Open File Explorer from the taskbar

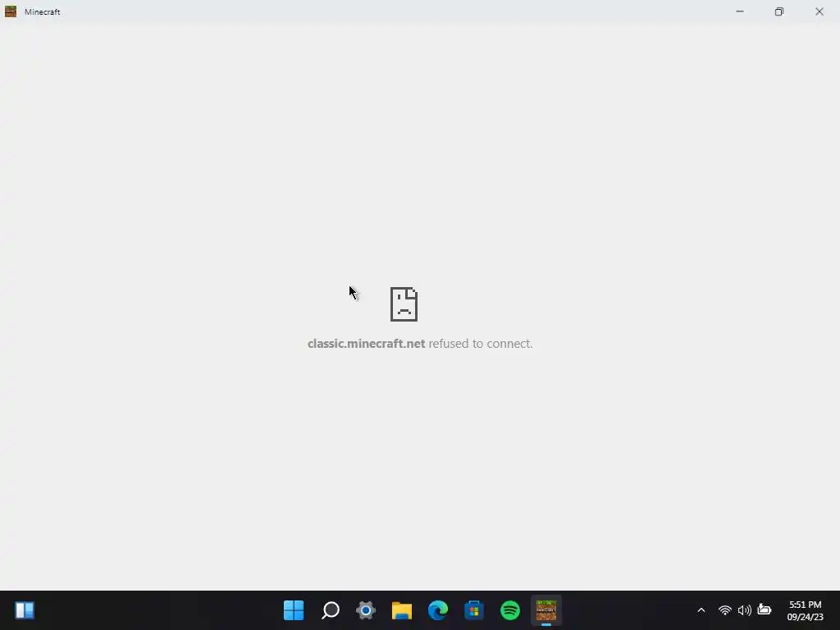coord(402,610)
